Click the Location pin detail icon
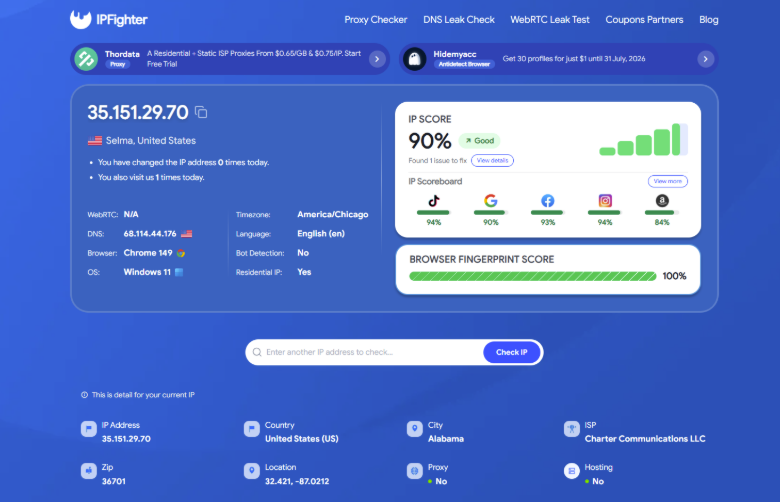 (x=252, y=471)
